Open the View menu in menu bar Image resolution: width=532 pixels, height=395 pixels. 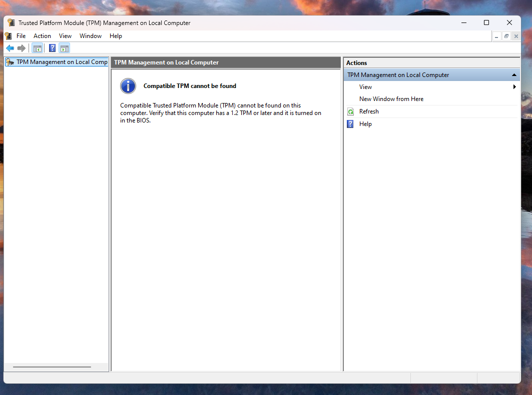(65, 36)
